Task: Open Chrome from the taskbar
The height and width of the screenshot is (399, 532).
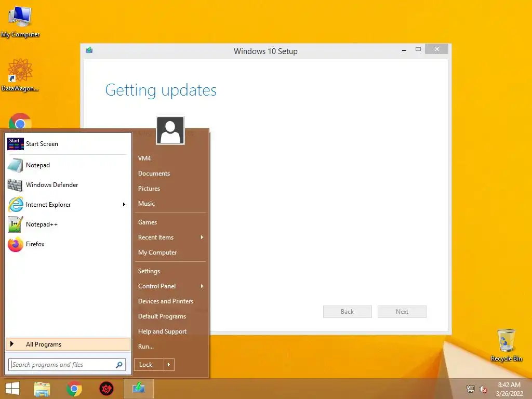Action: coord(74,389)
